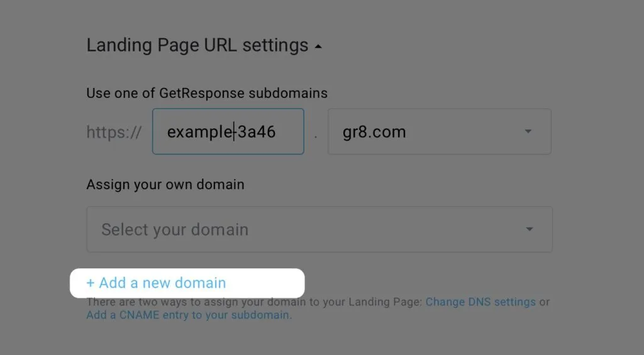The width and height of the screenshot is (644, 355).
Task: Click the https:// prefix label
Action: 114,132
